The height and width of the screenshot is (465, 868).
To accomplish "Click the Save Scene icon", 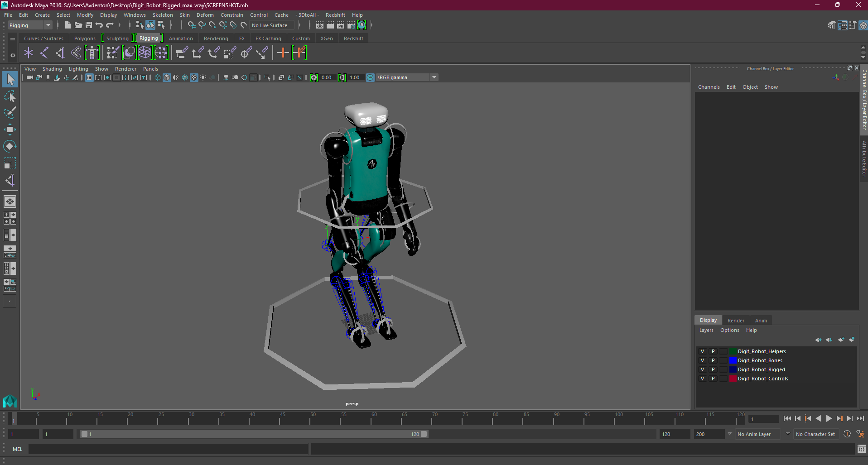I will point(89,25).
